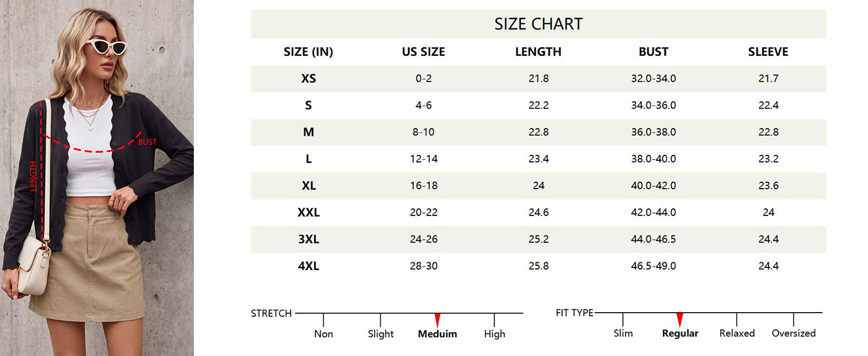Viewport: 868px width, 356px height.
Task: Select the Oversized fit type label
Action: tap(794, 333)
